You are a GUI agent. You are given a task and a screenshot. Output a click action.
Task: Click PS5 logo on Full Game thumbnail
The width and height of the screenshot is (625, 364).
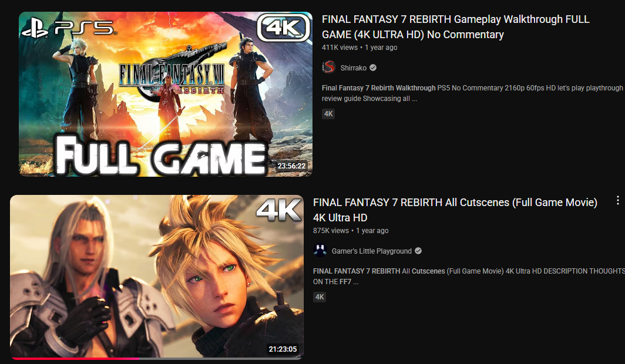tap(69, 28)
